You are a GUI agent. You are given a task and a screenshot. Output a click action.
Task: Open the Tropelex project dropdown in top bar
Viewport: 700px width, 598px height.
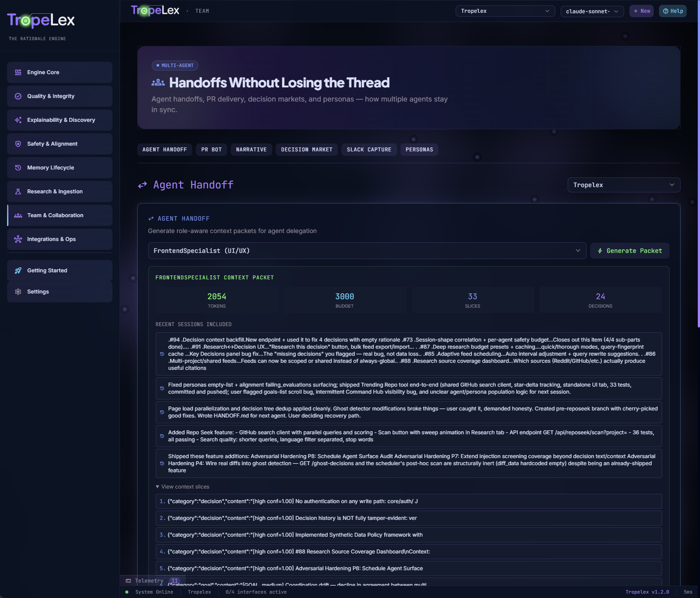505,11
